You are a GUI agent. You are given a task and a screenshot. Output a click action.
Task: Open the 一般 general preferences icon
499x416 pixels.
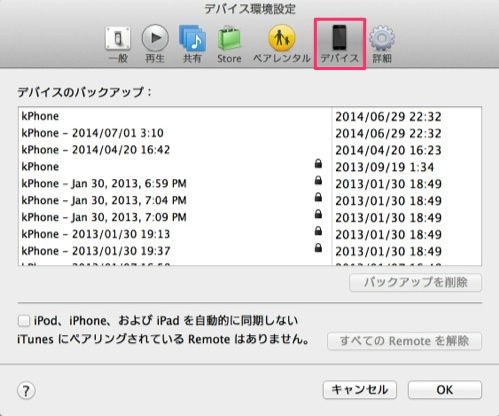(118, 44)
